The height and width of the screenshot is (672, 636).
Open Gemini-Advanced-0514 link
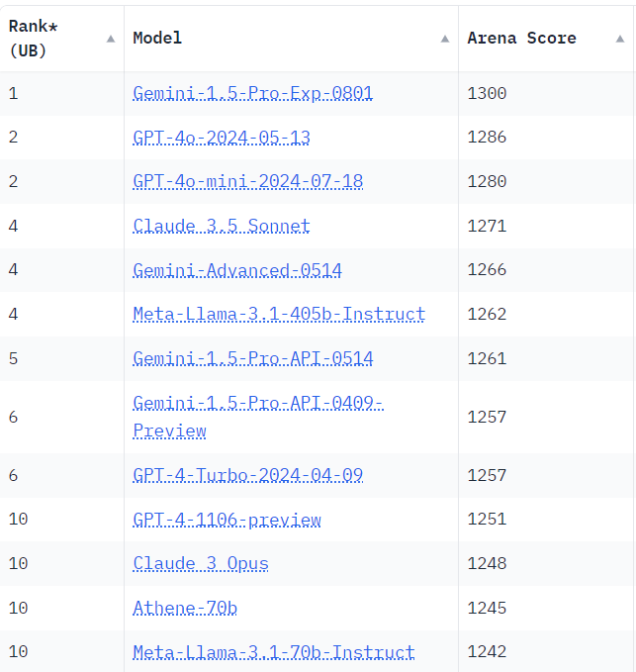click(x=237, y=270)
